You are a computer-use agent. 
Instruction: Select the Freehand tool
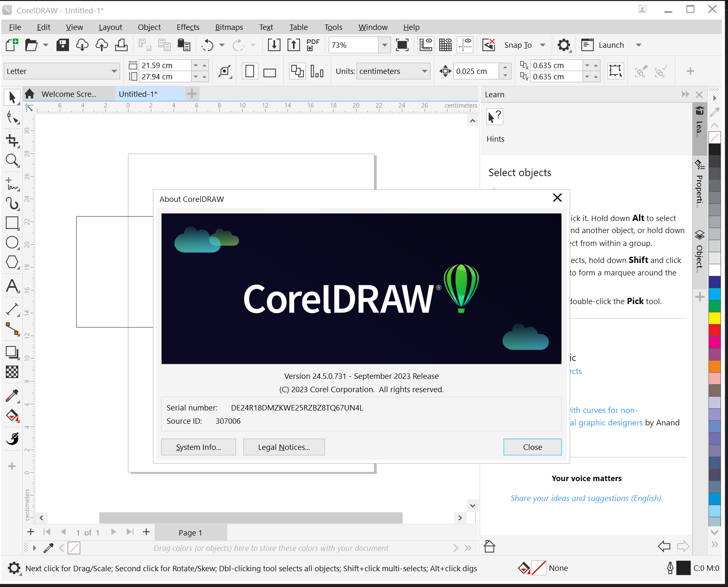(12, 183)
